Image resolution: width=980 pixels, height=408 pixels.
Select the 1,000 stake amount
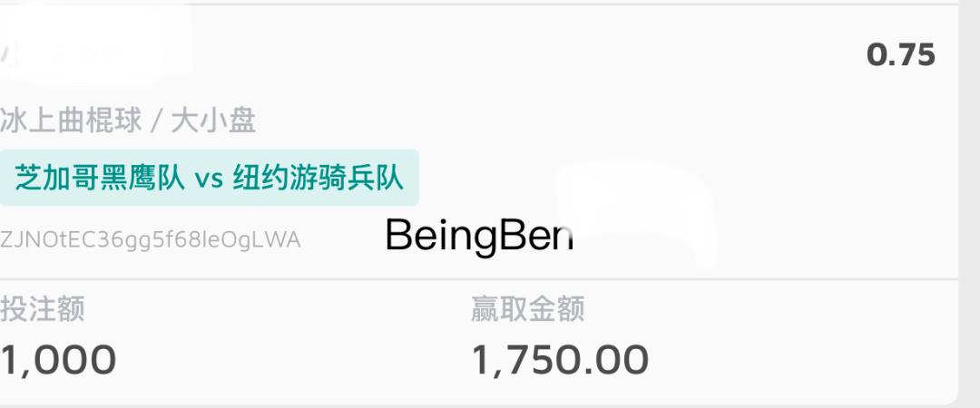(x=58, y=359)
